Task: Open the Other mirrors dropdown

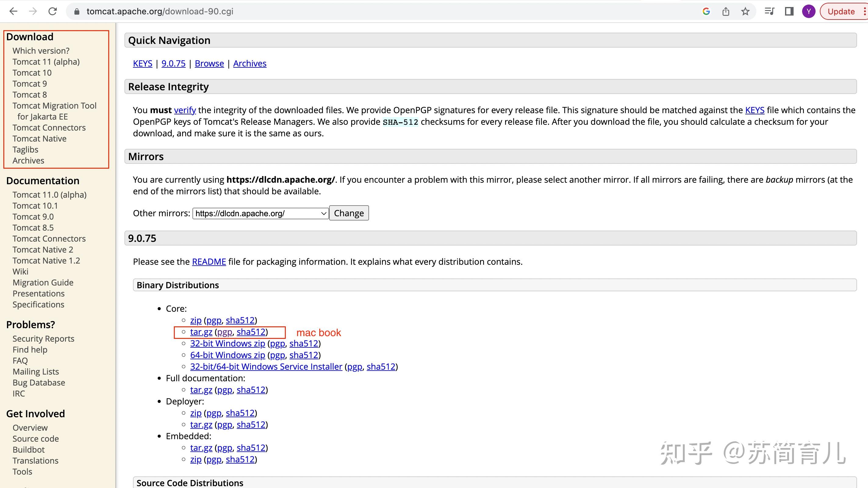Action: 260,213
